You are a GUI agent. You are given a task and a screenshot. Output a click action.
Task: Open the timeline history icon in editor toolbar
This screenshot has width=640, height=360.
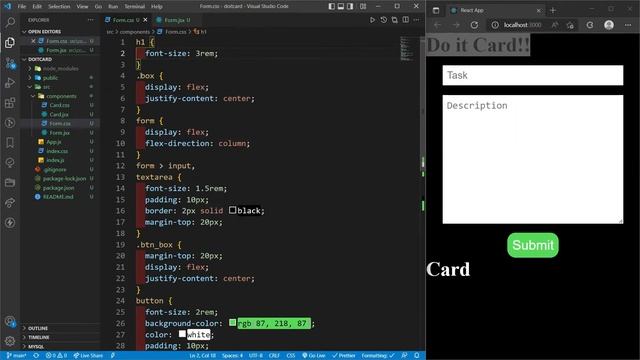tap(384, 20)
